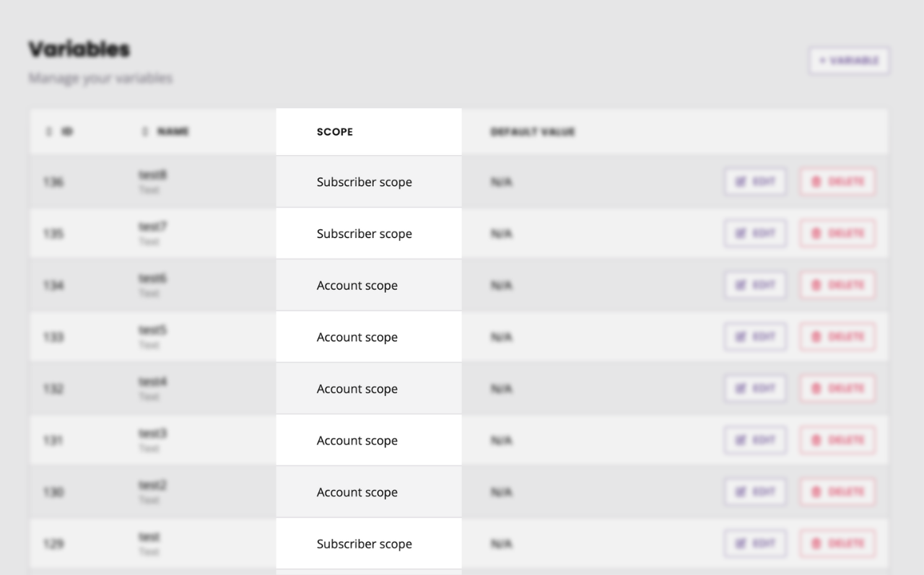Click the EDIT button for variable test7
Viewport: 924px width, 575px height.
[755, 233]
